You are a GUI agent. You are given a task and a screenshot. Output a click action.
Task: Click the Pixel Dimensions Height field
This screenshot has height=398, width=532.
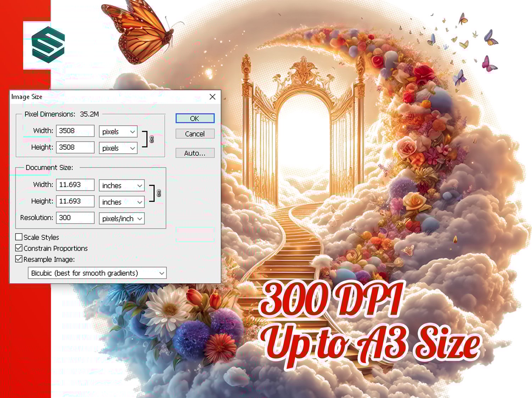75,147
